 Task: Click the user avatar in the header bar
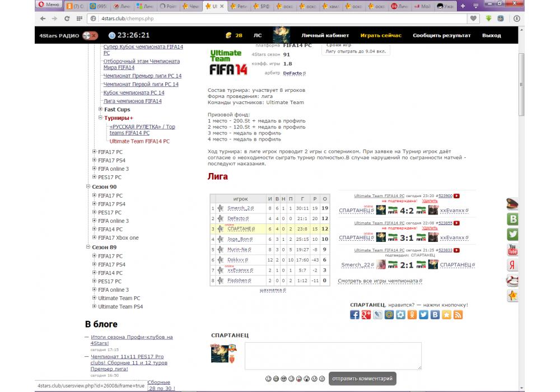(281, 35)
